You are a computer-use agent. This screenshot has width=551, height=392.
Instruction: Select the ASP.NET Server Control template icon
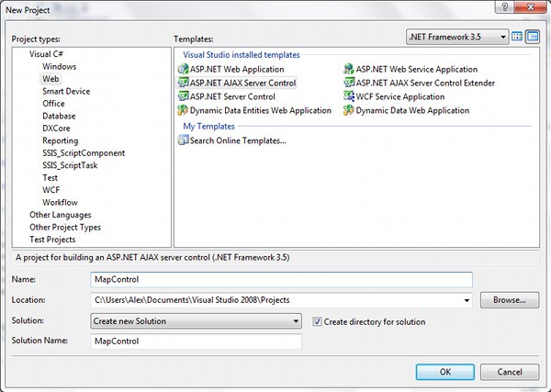coord(183,96)
